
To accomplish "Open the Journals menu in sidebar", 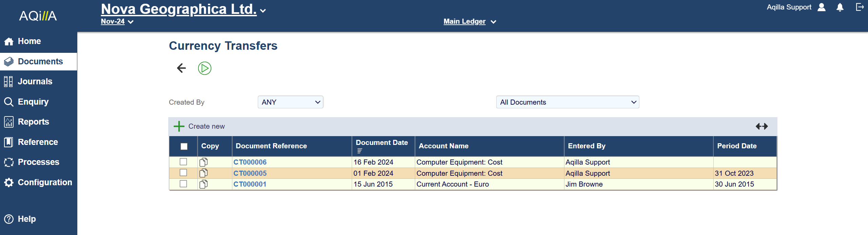I will click(x=35, y=82).
